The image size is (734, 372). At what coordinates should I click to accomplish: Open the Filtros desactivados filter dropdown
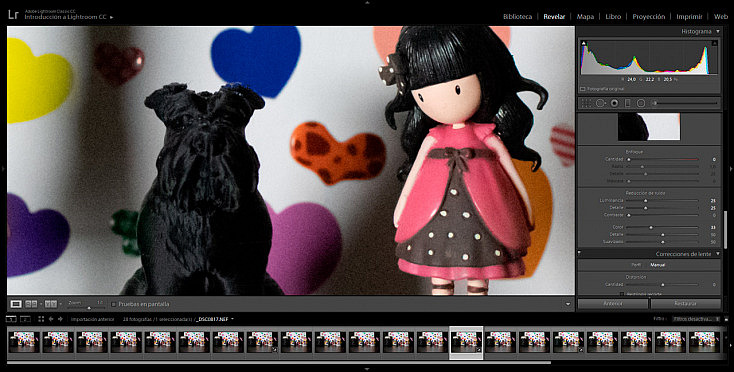point(696,319)
